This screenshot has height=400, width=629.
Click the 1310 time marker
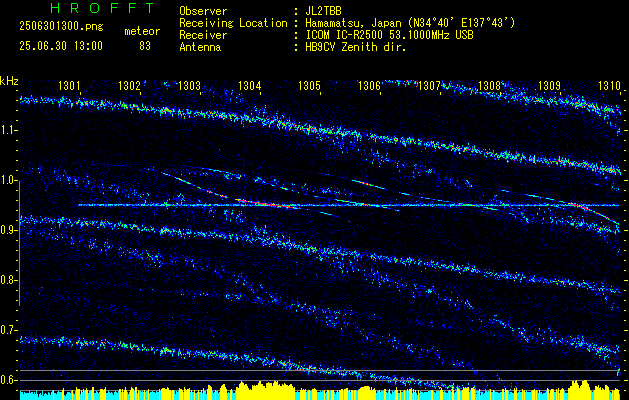coord(610,85)
